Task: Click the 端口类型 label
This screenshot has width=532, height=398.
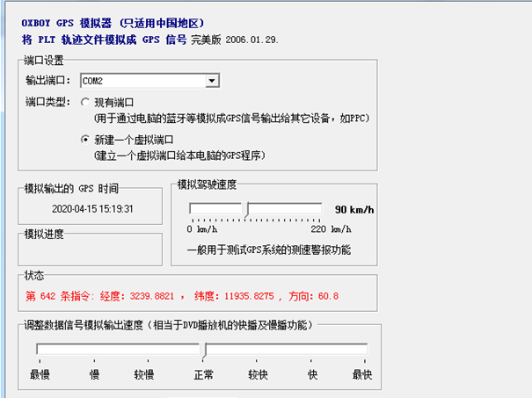Action: 47,102
